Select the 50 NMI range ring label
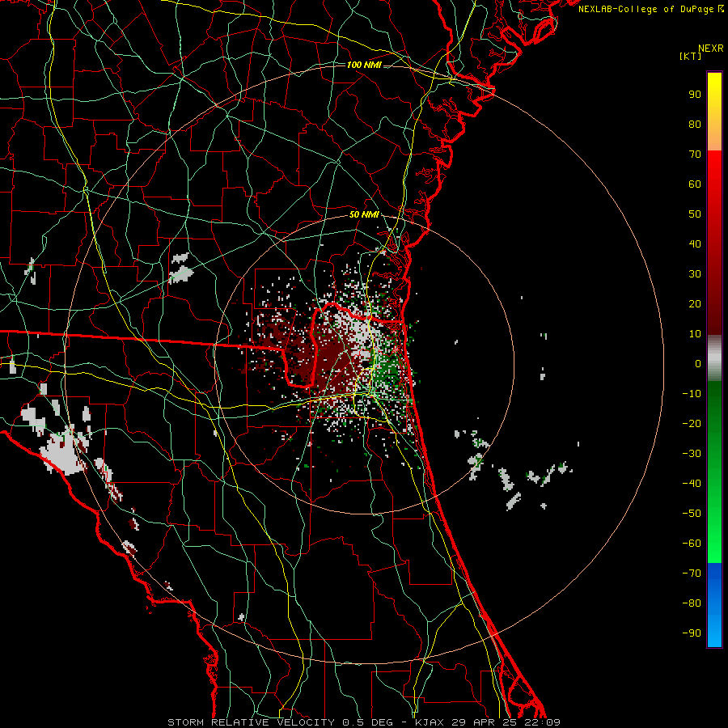 pyautogui.click(x=365, y=214)
